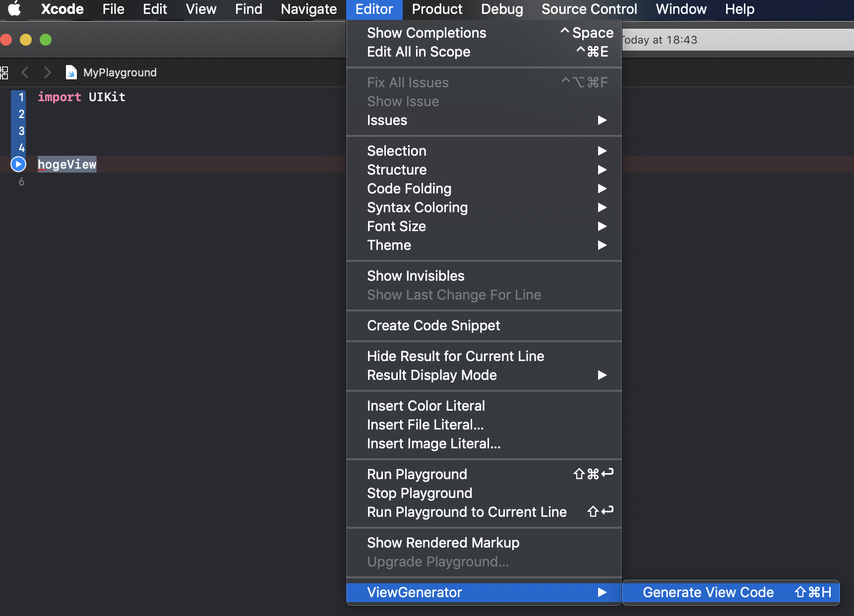Click line number 1 in the gutter
This screenshot has width=854, height=616.
[21, 97]
